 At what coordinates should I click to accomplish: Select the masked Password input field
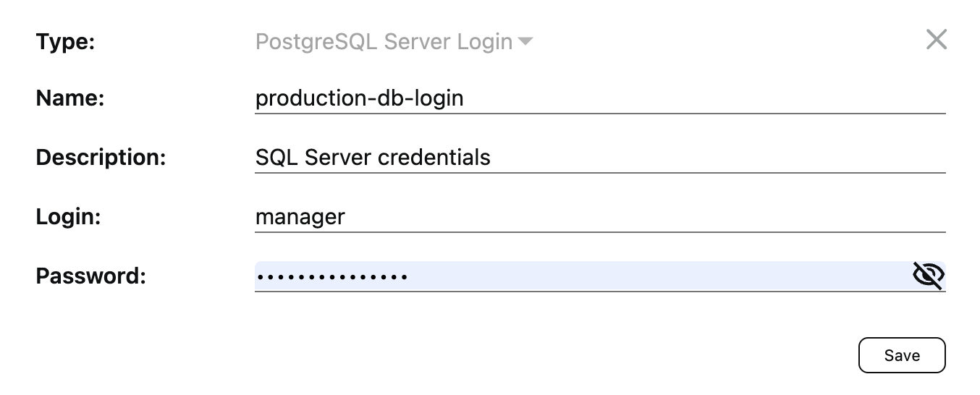click(x=579, y=276)
